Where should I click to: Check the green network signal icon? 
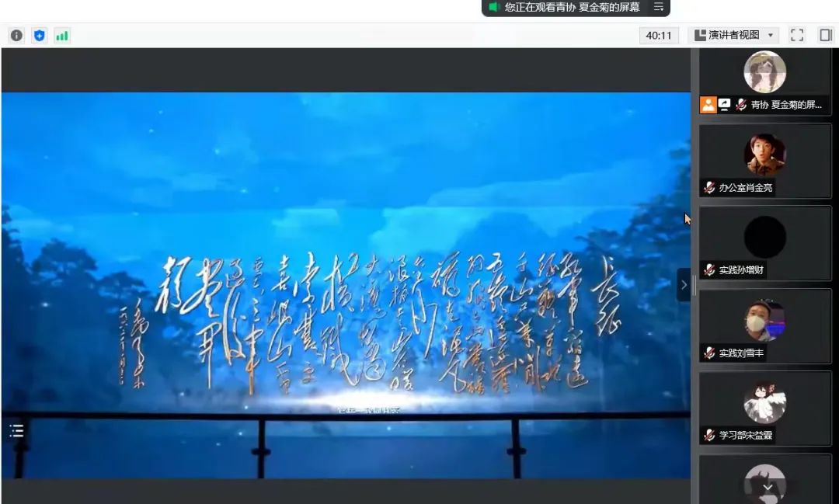coord(61,35)
